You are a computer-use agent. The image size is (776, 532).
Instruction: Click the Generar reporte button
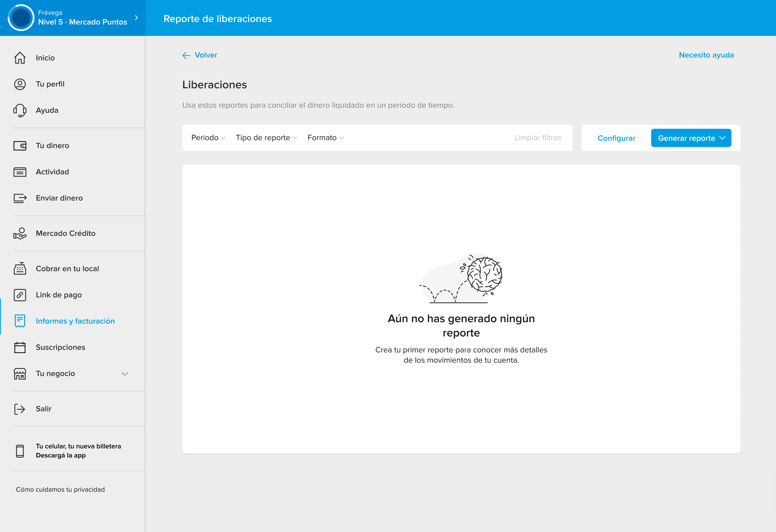click(691, 138)
